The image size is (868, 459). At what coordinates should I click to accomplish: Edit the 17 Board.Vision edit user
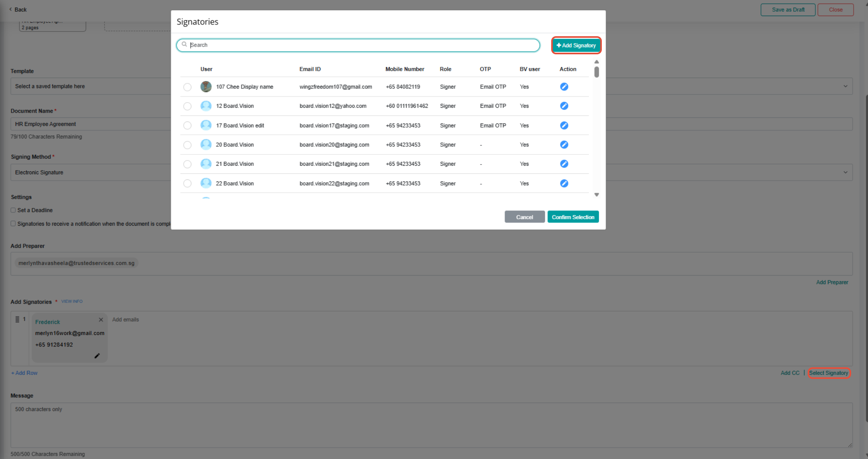[x=564, y=126]
